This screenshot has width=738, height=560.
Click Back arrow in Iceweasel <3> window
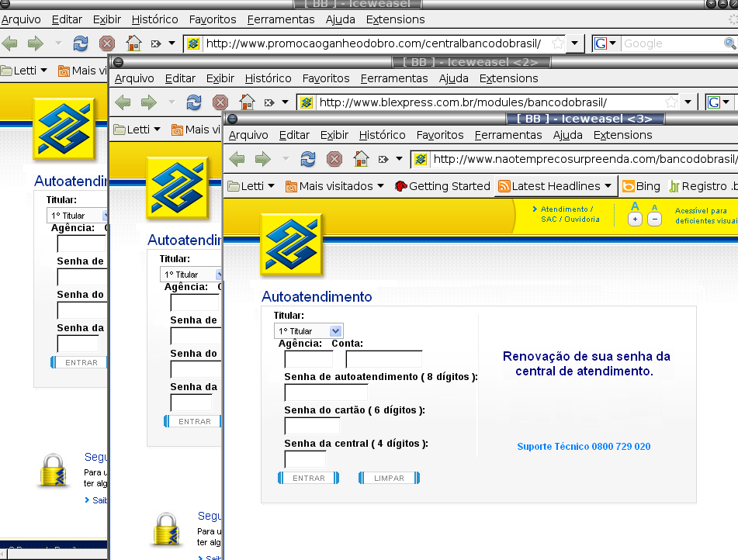pyautogui.click(x=237, y=159)
